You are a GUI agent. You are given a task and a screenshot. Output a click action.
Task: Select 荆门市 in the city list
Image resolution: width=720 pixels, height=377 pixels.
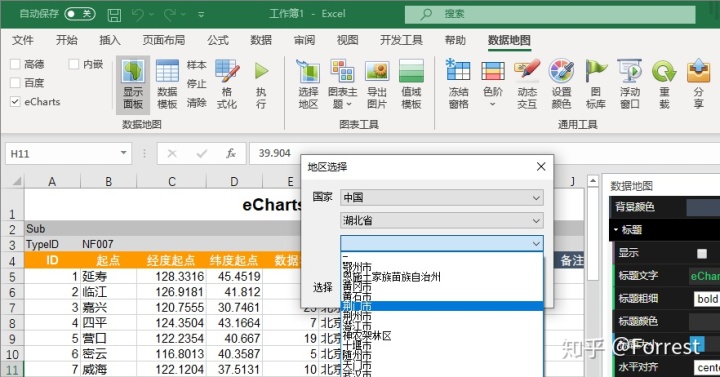(442, 306)
